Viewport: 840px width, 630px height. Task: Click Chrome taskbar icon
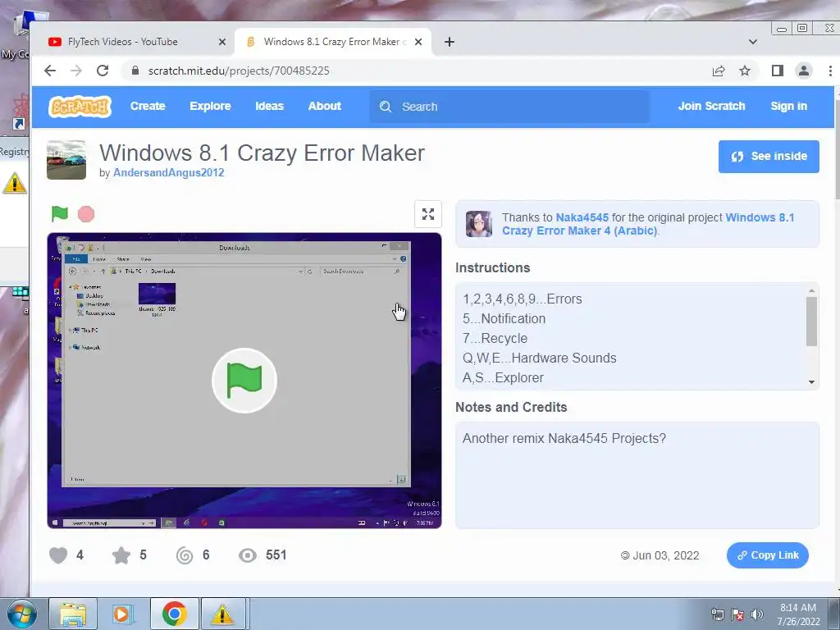[x=174, y=614]
